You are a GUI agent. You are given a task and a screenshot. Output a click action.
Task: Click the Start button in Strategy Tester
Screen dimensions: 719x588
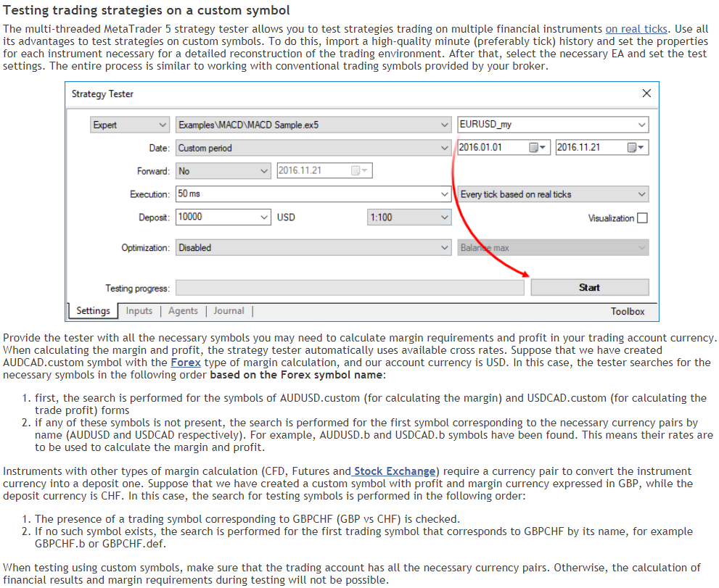(590, 287)
